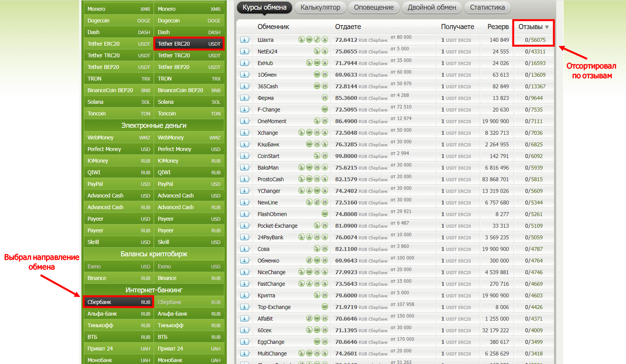The image size is (626, 364).
Task: Select Monero XMR in the left give list
Action: (119, 9)
